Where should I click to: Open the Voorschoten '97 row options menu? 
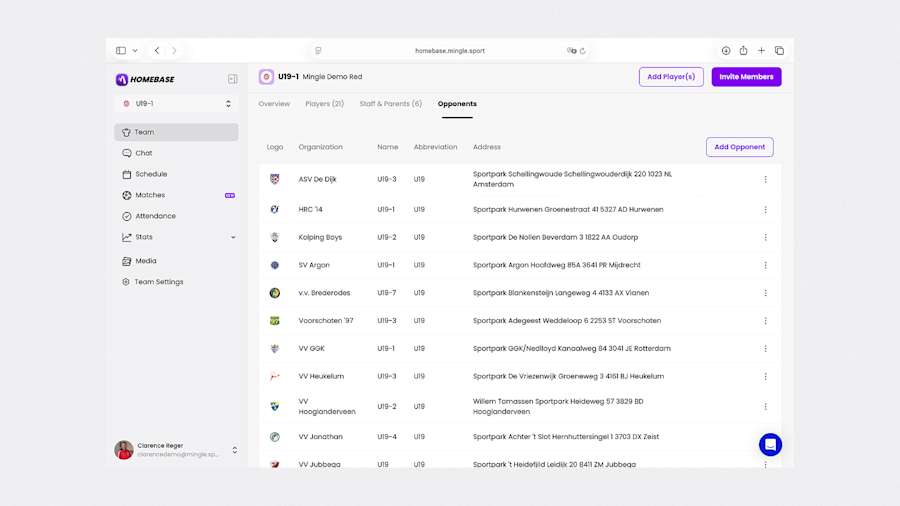point(765,321)
